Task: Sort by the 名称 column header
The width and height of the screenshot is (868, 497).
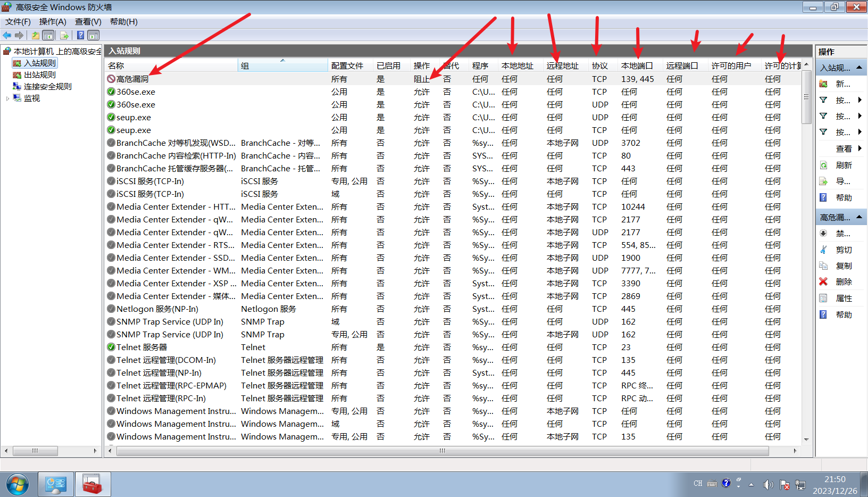Action: point(171,65)
